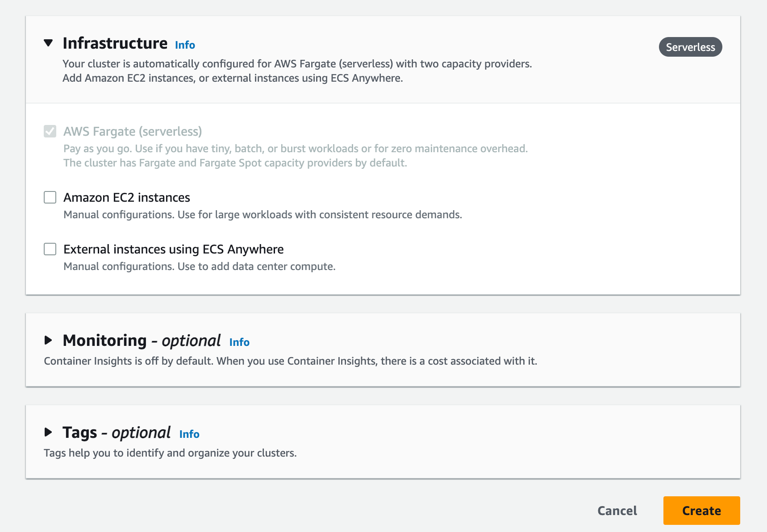767x532 pixels.
Task: Select the External instances using ECS Anywhere label
Action: coord(174,249)
